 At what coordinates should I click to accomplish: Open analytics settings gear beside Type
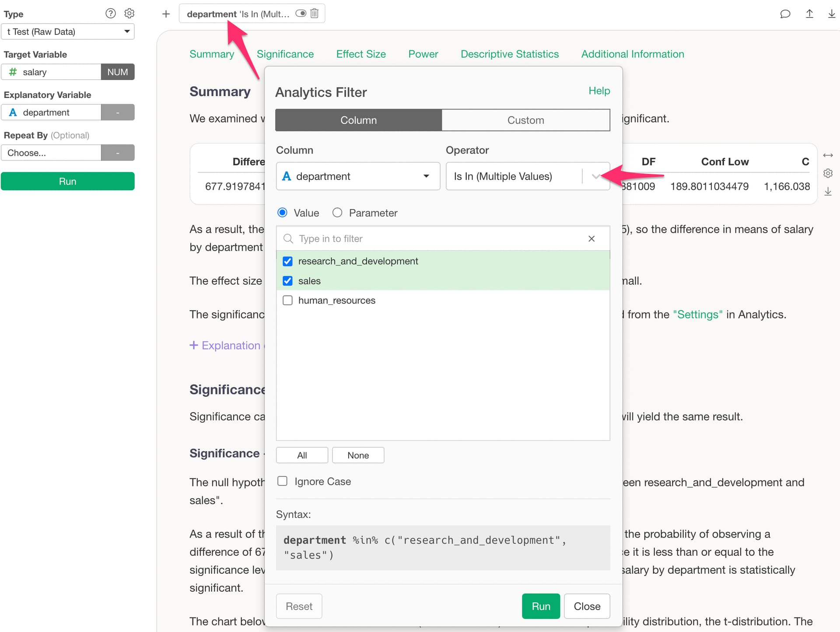[129, 14]
